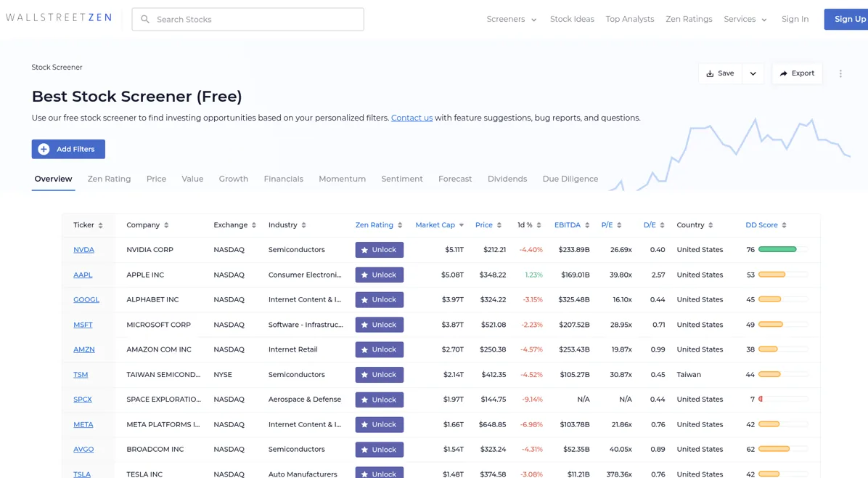Sort by DD Score column arrows
The image size is (868, 478).
[x=784, y=225]
